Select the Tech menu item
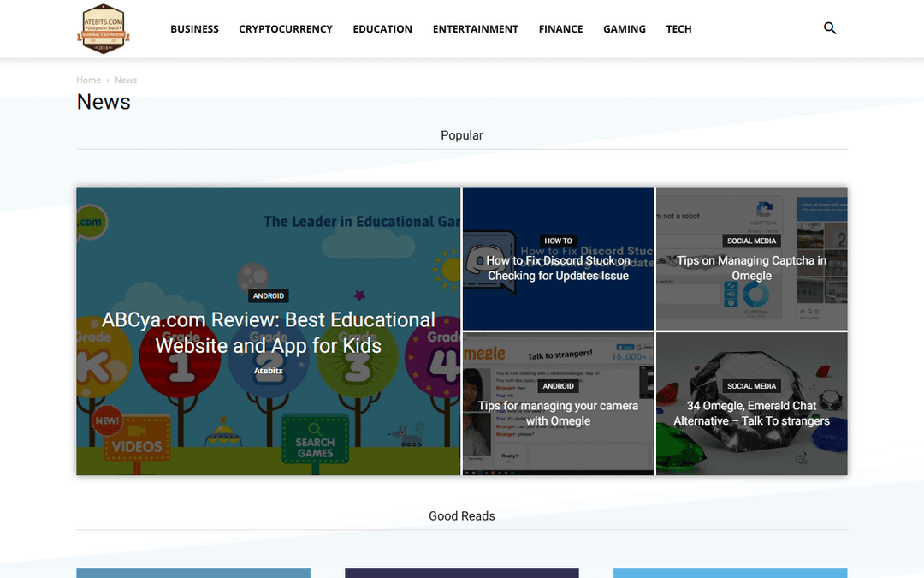 (678, 29)
